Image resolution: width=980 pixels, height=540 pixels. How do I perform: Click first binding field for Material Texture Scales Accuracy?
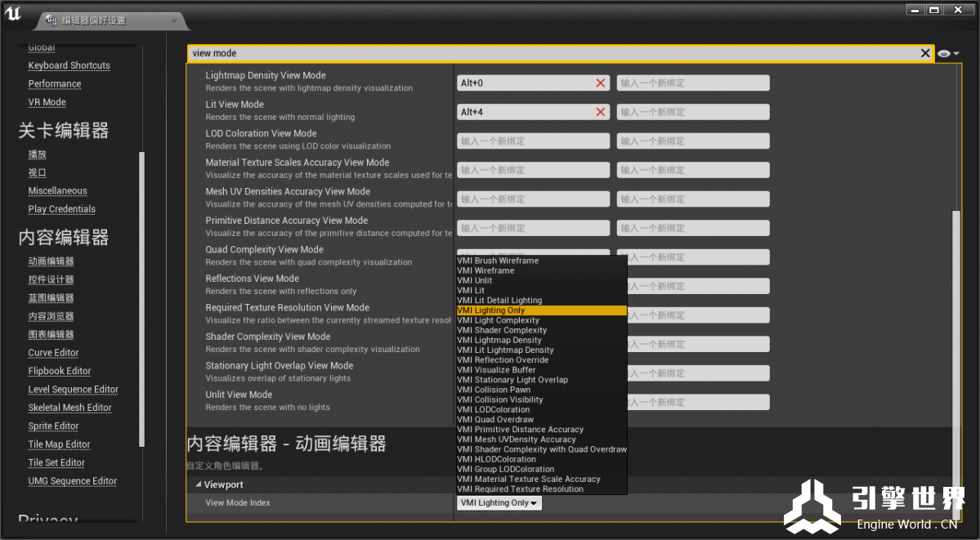533,170
